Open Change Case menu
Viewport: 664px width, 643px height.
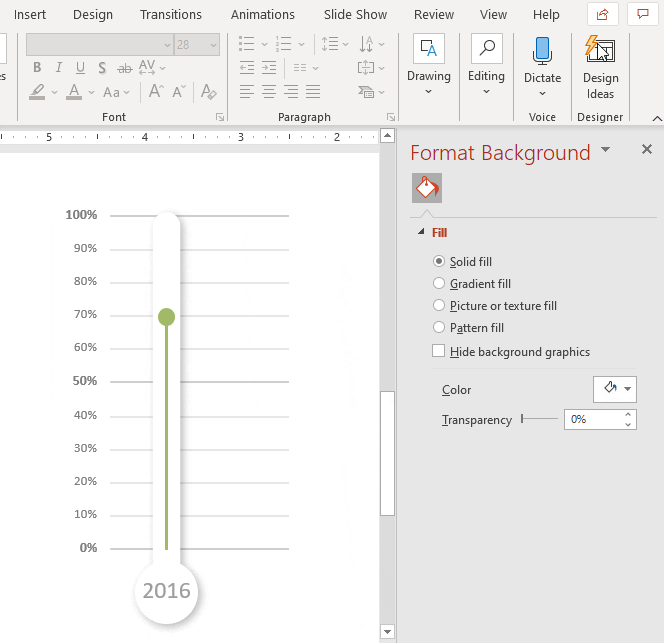point(116,92)
